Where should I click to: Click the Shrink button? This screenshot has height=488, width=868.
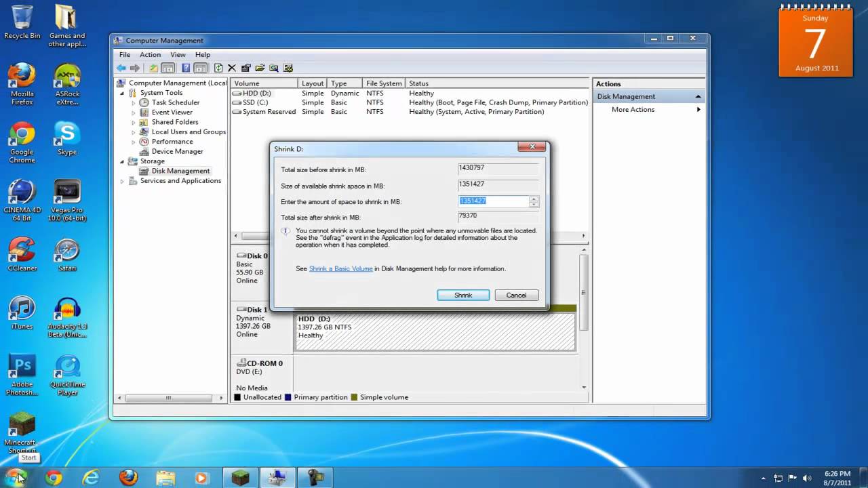tap(463, 296)
